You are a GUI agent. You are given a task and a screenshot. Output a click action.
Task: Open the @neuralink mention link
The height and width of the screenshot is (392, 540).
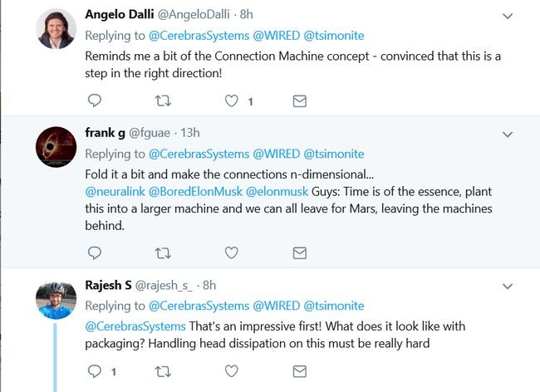click(115, 191)
